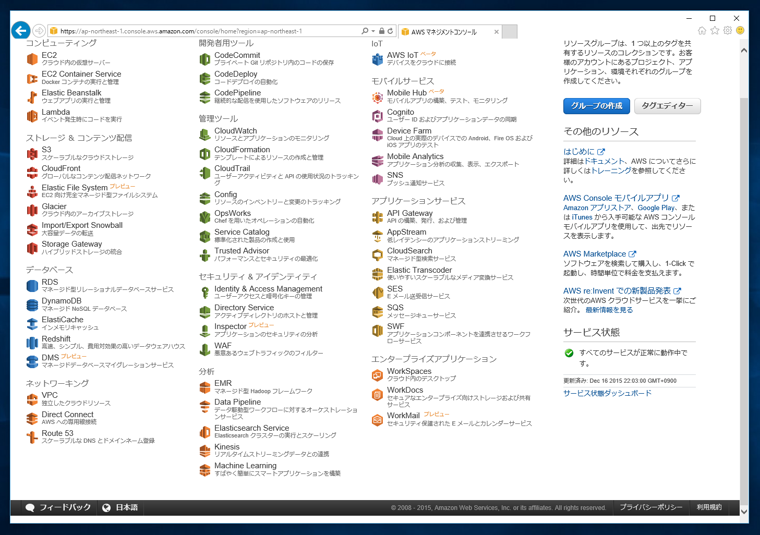Open the WorkMail icon
This screenshot has height=535, width=760.
click(x=378, y=420)
